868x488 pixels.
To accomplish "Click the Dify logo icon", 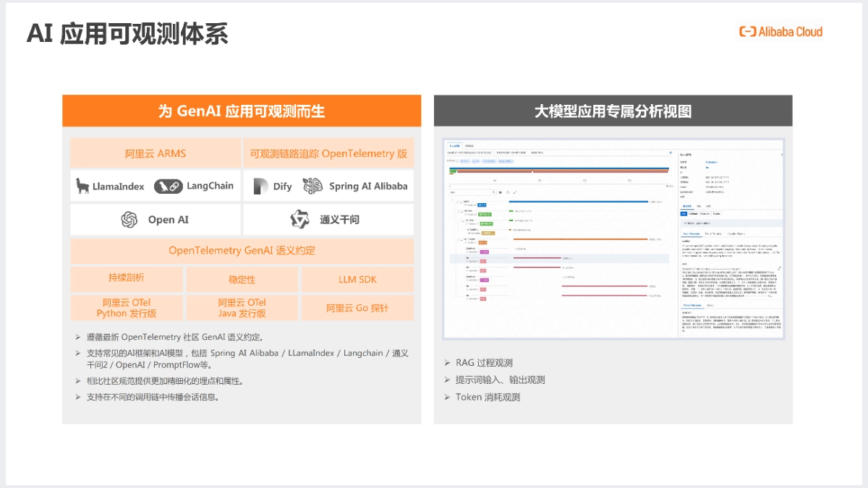I will coord(260,187).
